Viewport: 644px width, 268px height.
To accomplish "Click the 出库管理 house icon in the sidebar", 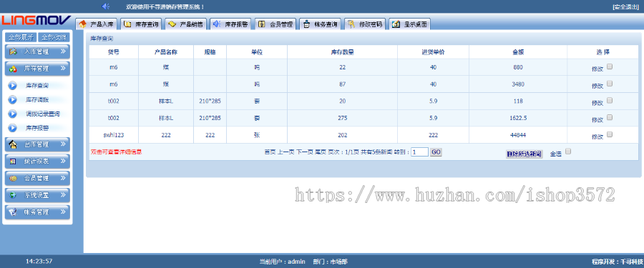I will pyautogui.click(x=13, y=144).
